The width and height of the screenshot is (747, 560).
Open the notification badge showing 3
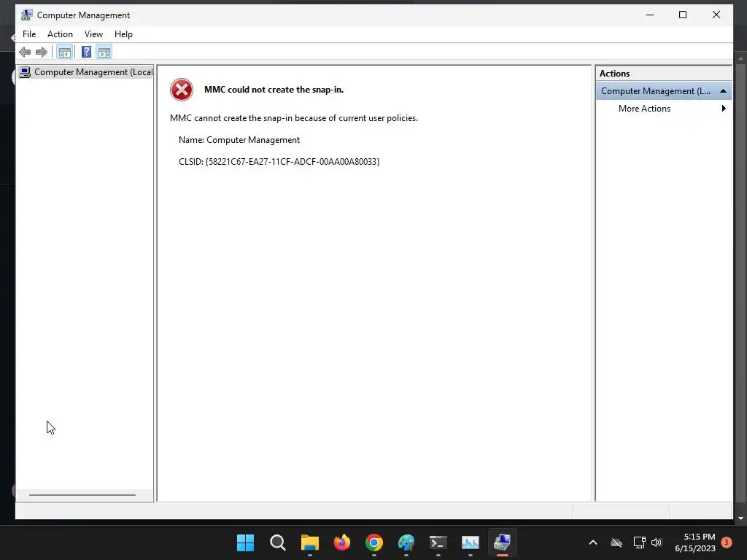(727, 542)
